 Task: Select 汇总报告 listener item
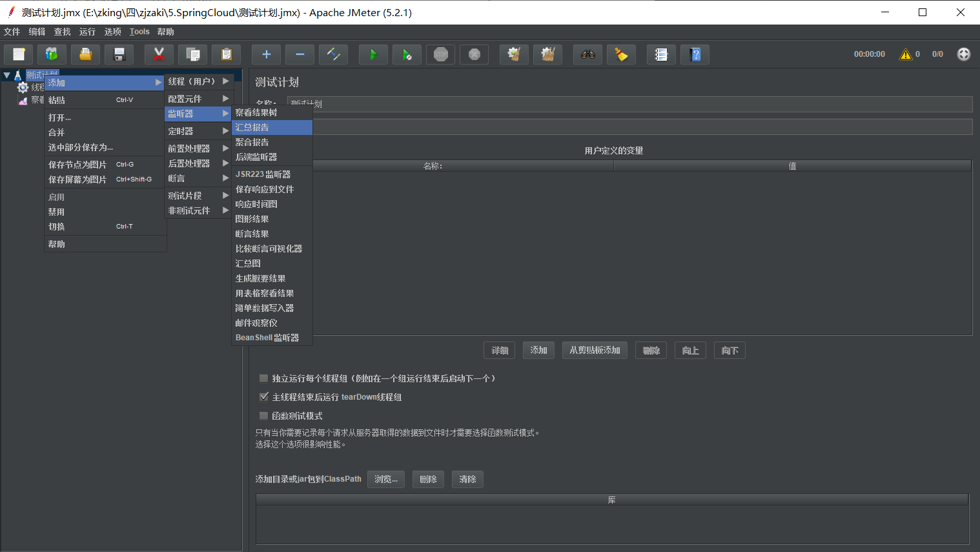pyautogui.click(x=272, y=127)
